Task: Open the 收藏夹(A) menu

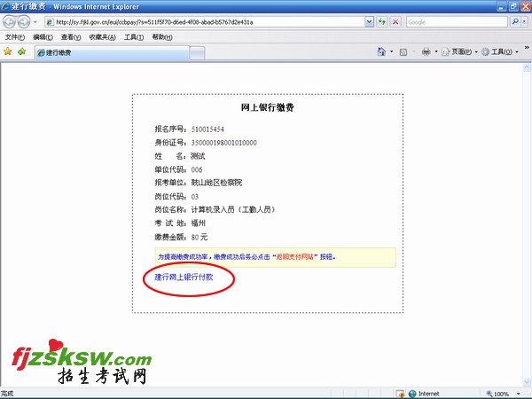Action: [x=99, y=37]
